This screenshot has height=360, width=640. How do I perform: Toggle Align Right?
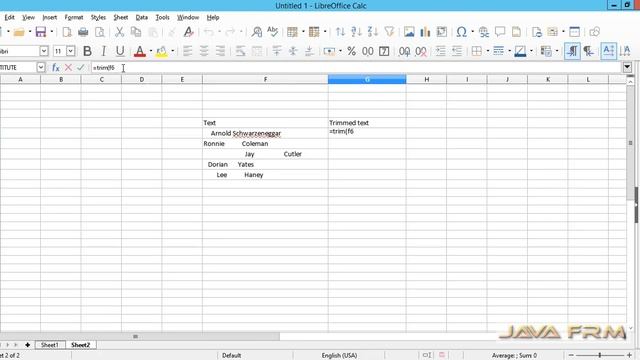pos(220,51)
